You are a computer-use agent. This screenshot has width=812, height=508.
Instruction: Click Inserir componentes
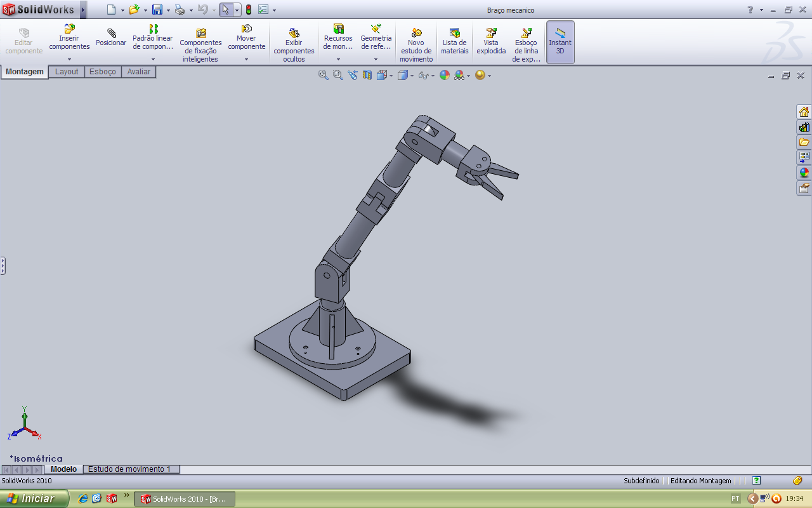point(69,37)
